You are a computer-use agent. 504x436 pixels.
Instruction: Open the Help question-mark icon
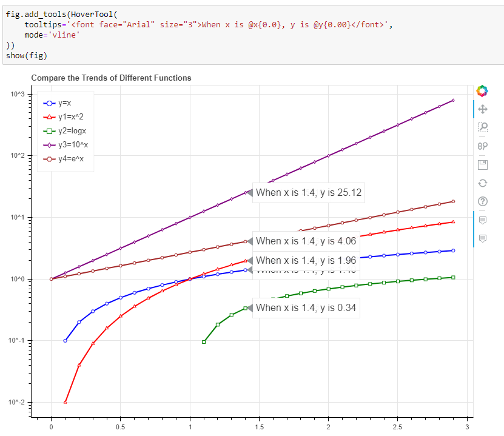pyautogui.click(x=482, y=201)
